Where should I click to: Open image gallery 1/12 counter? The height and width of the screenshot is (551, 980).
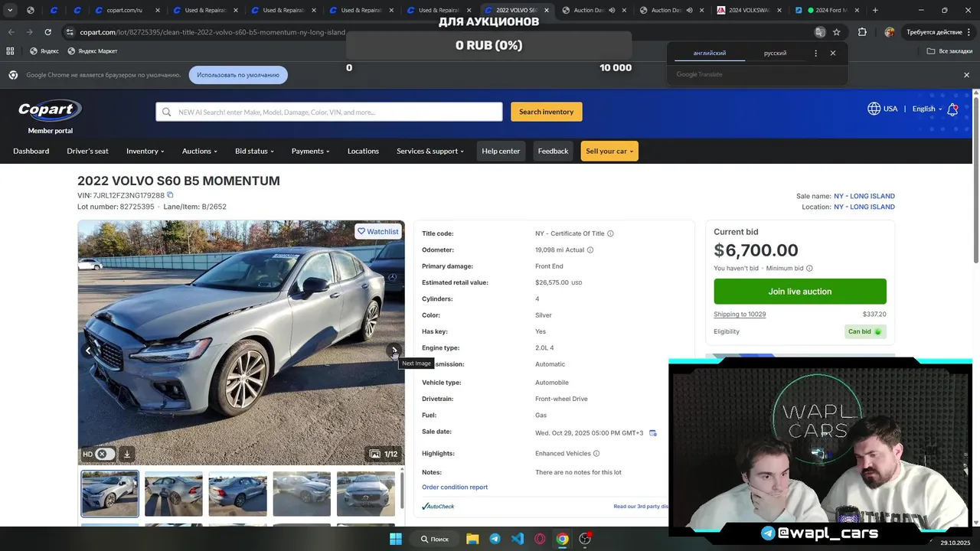(x=384, y=454)
